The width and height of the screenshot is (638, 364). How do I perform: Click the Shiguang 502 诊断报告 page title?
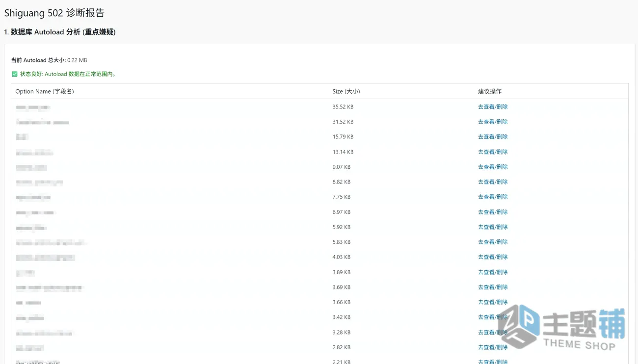(x=54, y=13)
